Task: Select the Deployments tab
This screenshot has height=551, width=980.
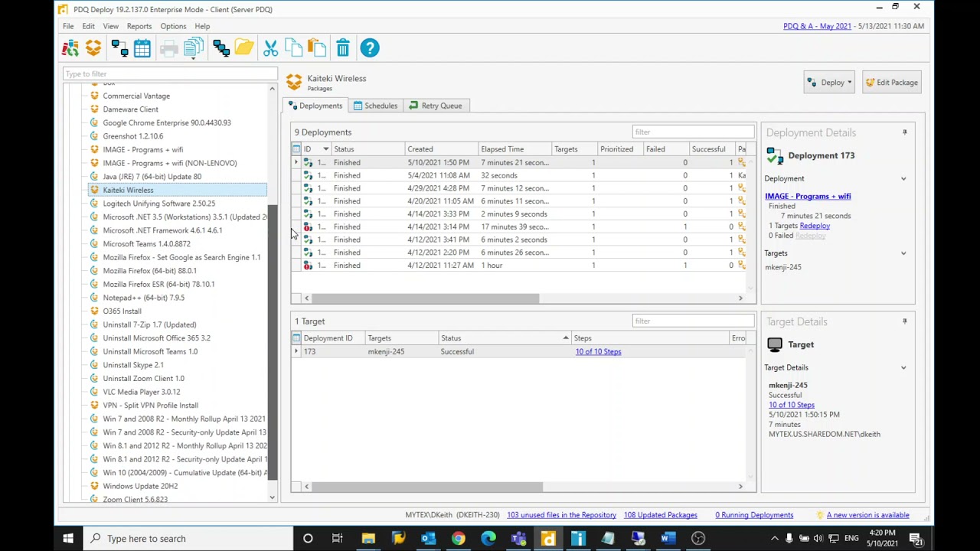Action: pyautogui.click(x=315, y=106)
